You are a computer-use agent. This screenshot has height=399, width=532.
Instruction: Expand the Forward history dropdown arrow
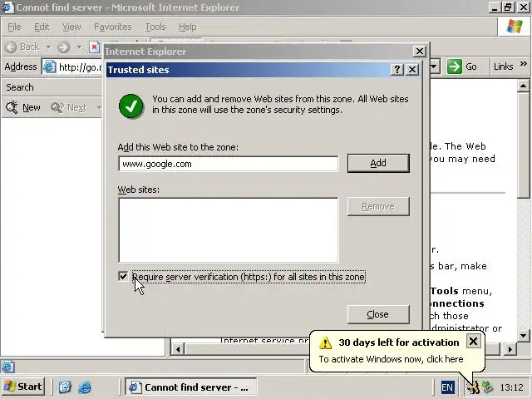80,47
